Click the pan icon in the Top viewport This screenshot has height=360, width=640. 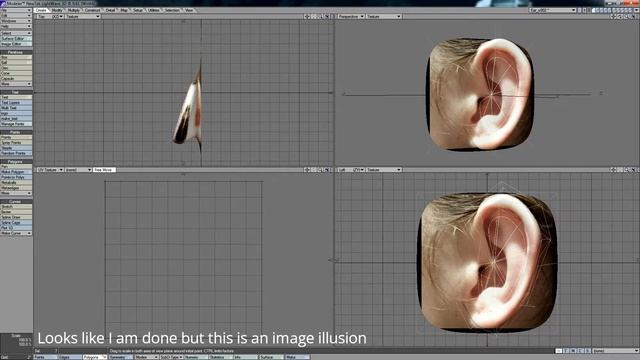tap(307, 17)
